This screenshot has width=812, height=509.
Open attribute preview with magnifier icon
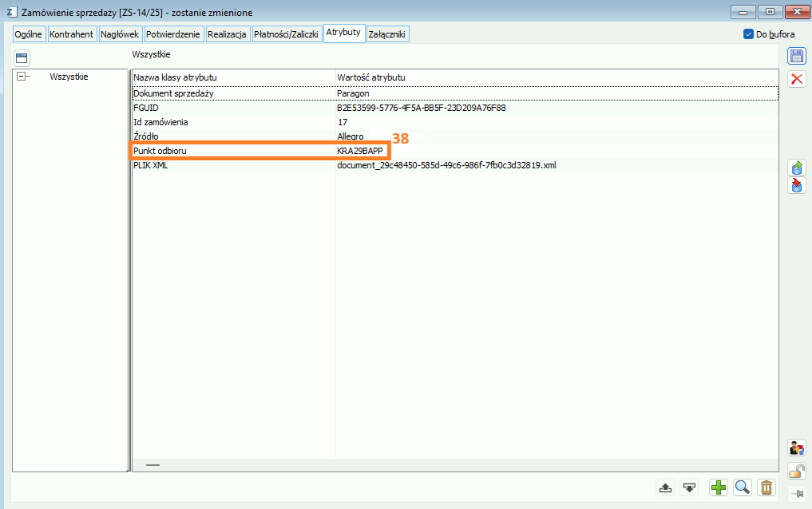click(742, 487)
